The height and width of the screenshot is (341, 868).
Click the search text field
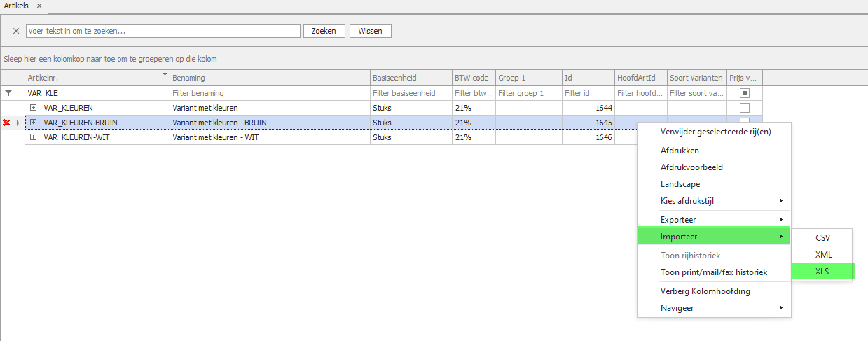click(x=163, y=31)
